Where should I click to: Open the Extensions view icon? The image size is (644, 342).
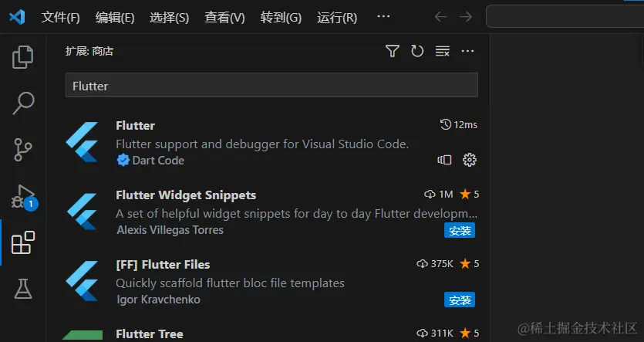click(23, 242)
